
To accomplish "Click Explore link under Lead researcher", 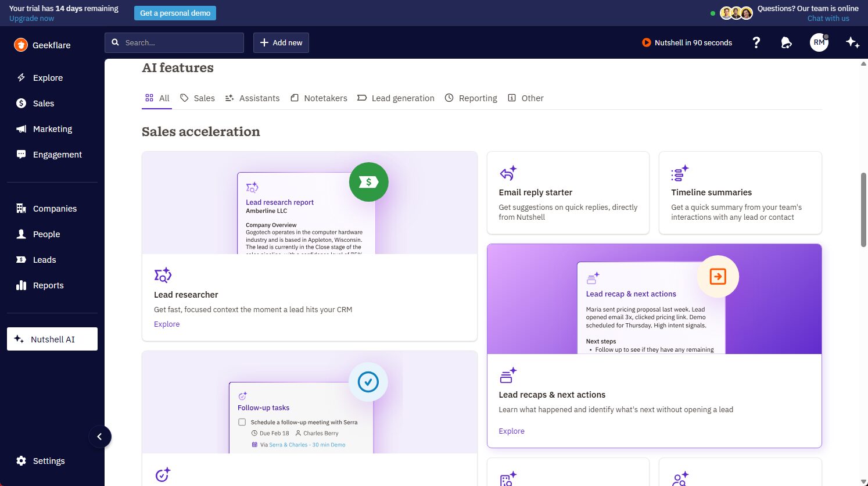I will [x=167, y=324].
